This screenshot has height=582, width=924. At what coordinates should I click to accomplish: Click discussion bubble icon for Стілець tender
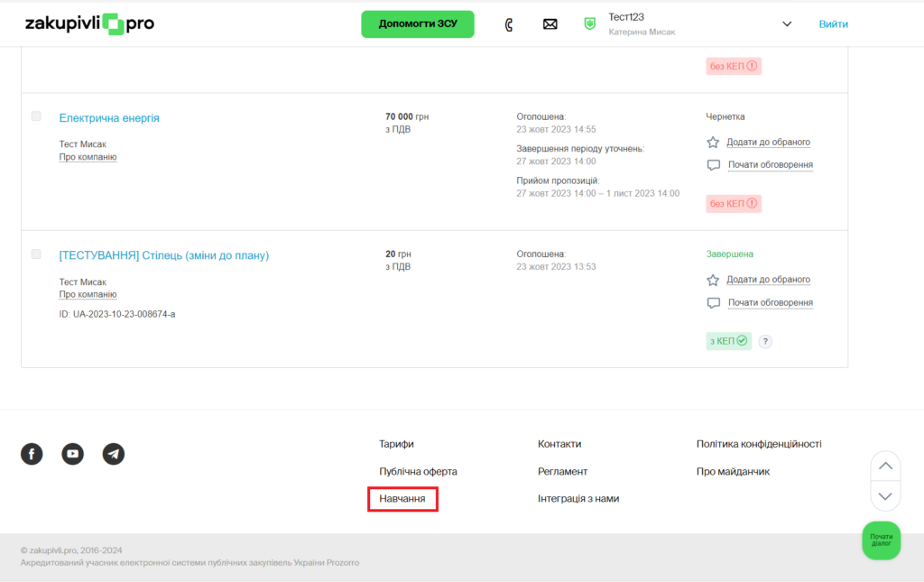713,303
